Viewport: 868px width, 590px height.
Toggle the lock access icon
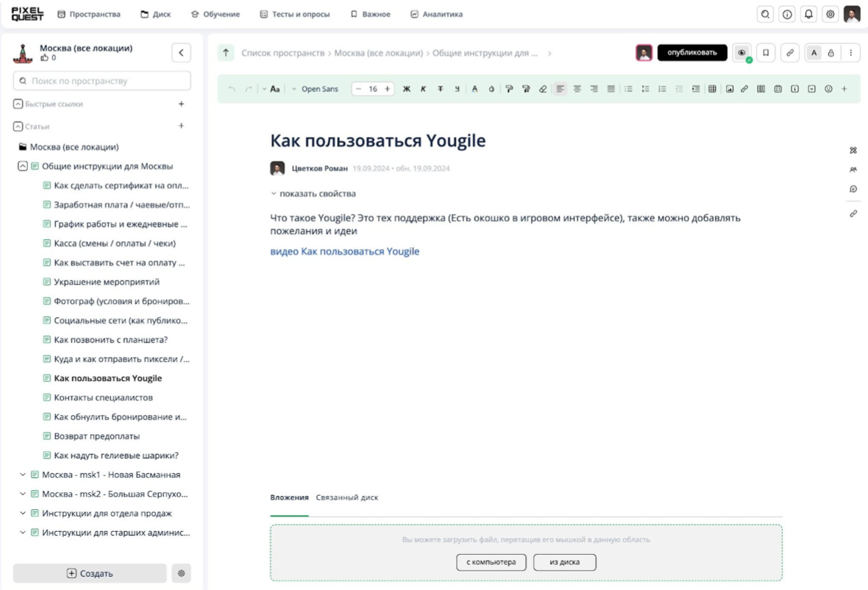point(831,52)
